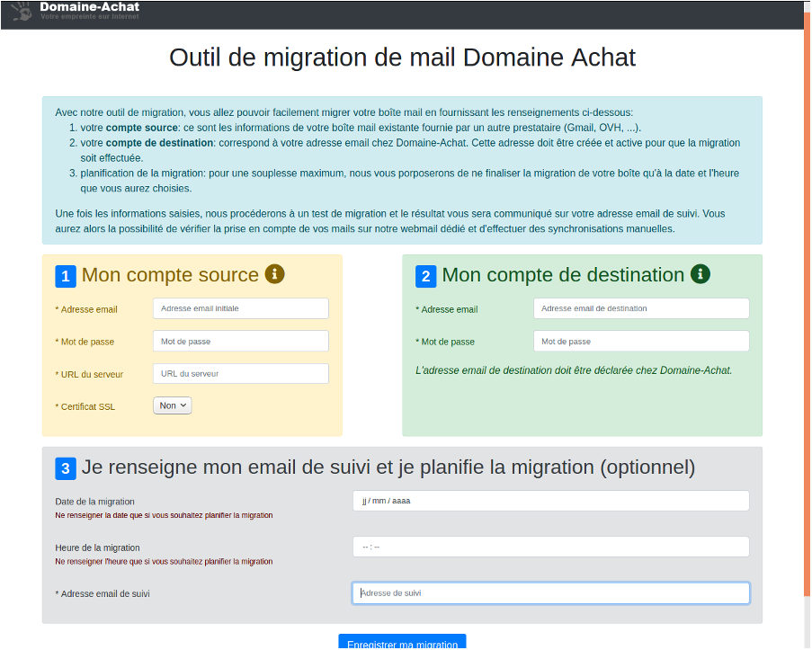Image resolution: width=812 pixels, height=650 pixels.
Task: Click the tagline 'Votre empreinte sur Internet'
Action: point(90,16)
